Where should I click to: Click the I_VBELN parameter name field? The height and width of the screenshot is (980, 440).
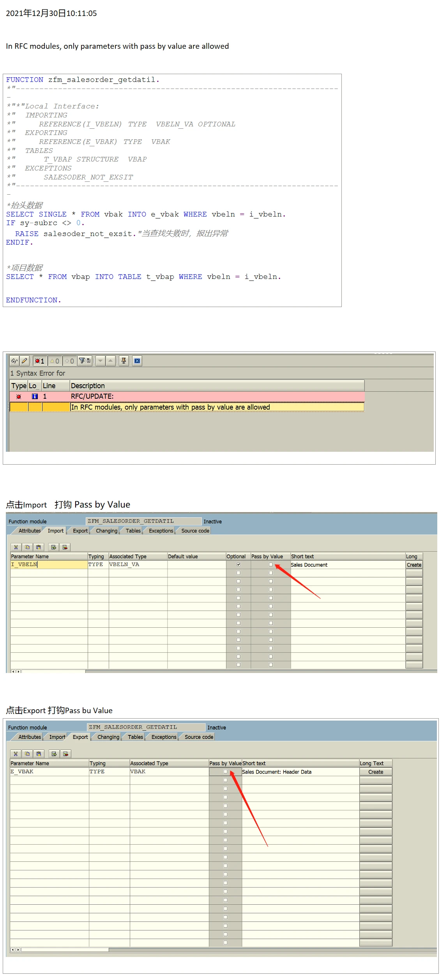coord(49,565)
